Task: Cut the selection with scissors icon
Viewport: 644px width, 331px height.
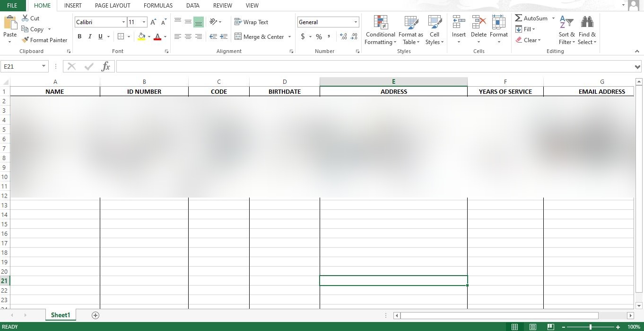Action: pyautogui.click(x=26, y=18)
